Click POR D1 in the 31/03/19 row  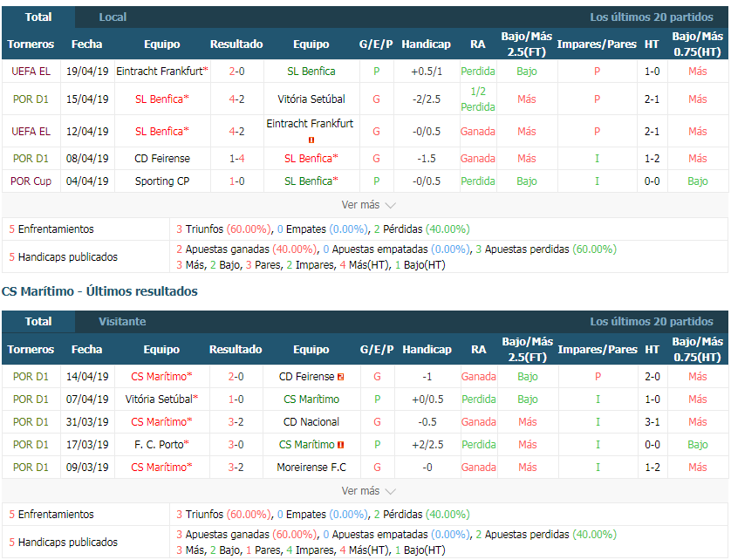click(31, 422)
